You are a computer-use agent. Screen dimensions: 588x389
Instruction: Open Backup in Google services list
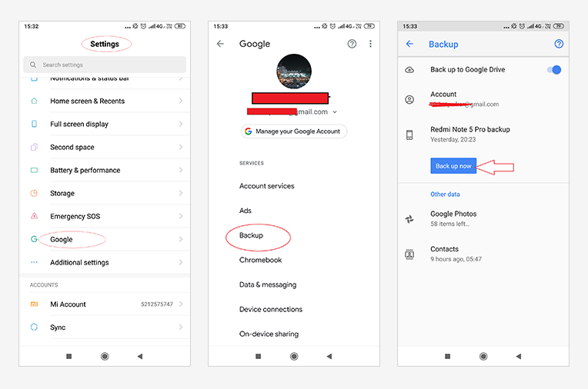pyautogui.click(x=251, y=235)
